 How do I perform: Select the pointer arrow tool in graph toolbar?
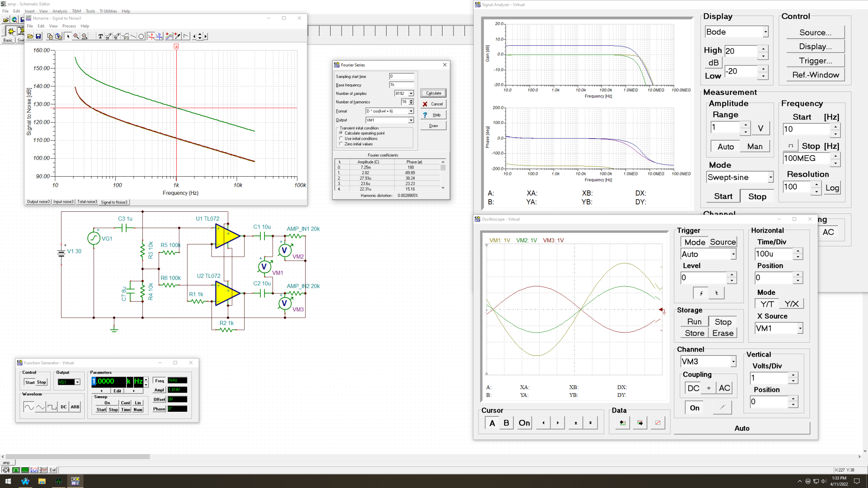[x=68, y=36]
